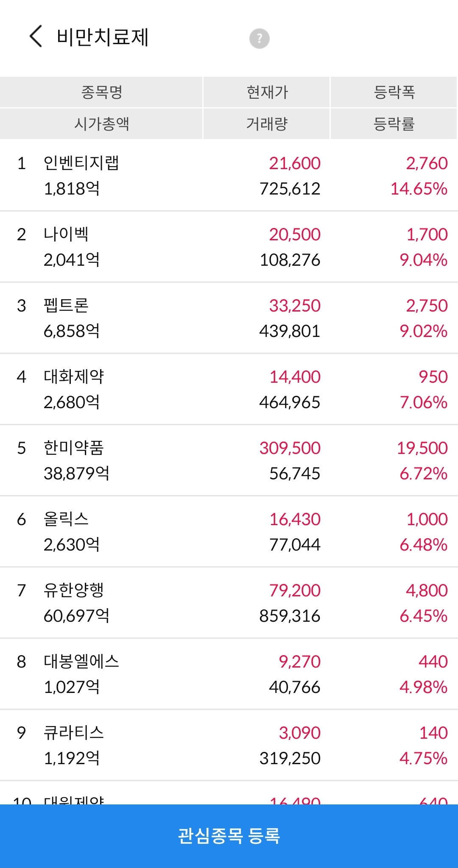View the 대봉엘에스 stock details
The width and height of the screenshot is (458, 868).
(x=229, y=674)
